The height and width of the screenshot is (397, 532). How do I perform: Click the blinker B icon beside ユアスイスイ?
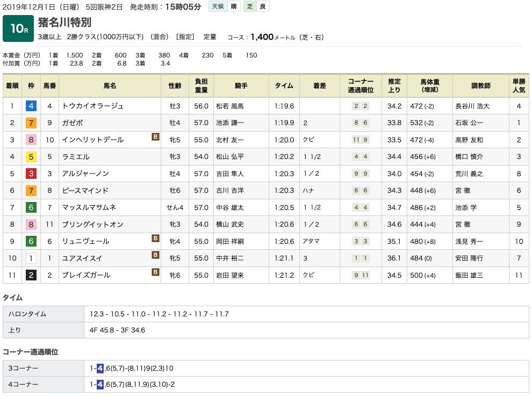click(x=155, y=255)
